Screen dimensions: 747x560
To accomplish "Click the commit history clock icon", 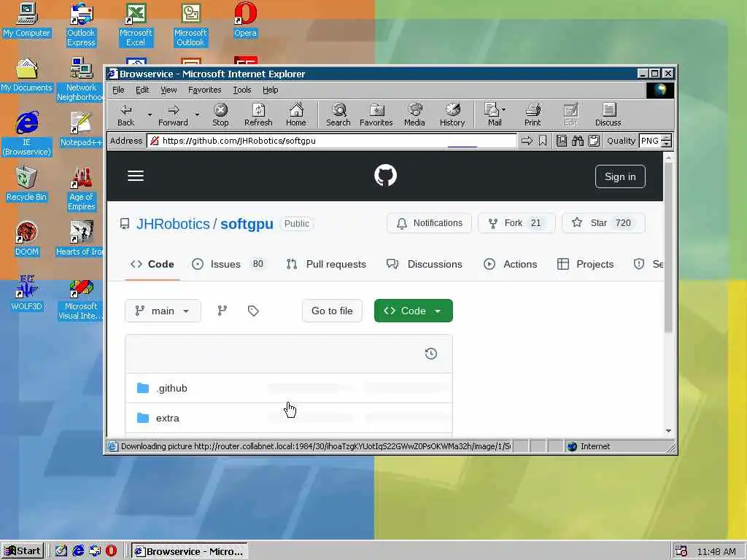I will pyautogui.click(x=430, y=354).
